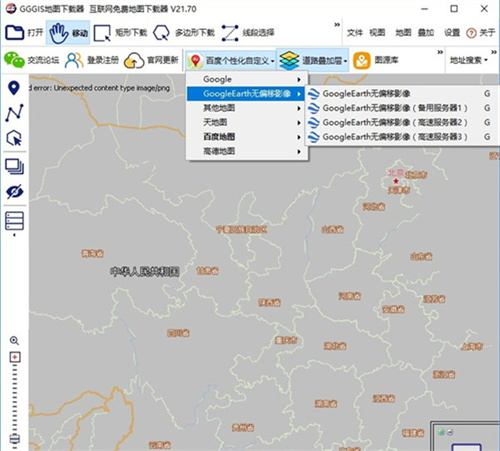Select GoogleEarth无偏移影像 (高速服务器3)

coord(401,137)
